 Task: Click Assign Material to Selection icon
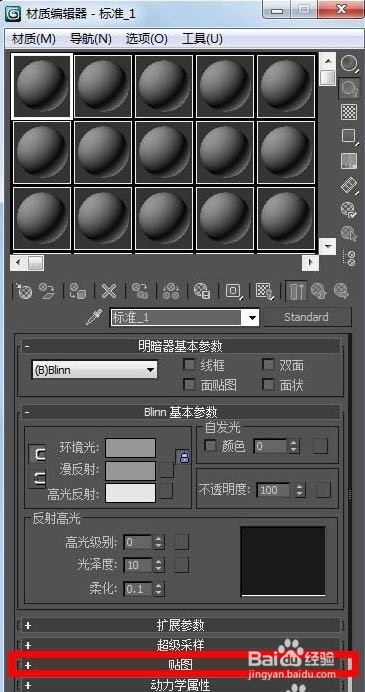coord(78,291)
